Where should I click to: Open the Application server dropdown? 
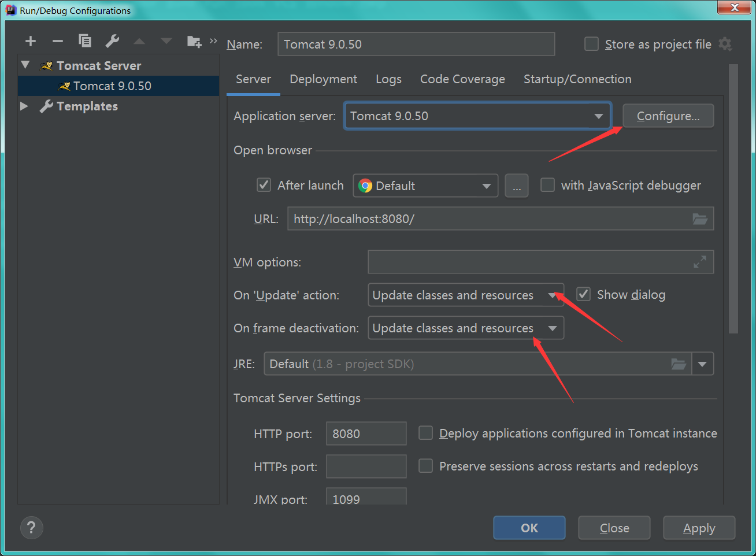pos(477,116)
